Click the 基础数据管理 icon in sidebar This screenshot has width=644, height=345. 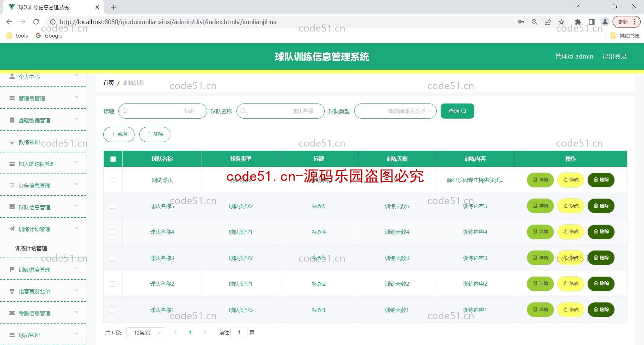point(12,120)
